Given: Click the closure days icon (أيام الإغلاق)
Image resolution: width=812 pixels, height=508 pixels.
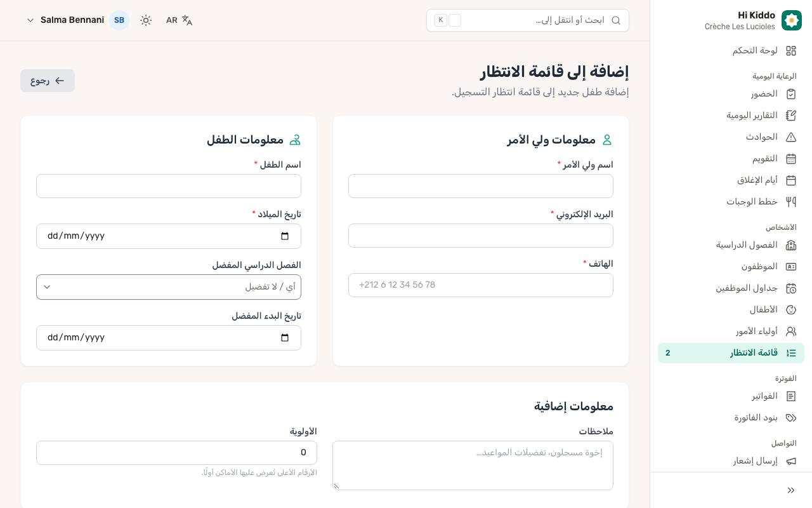Looking at the screenshot, I should tap(791, 180).
